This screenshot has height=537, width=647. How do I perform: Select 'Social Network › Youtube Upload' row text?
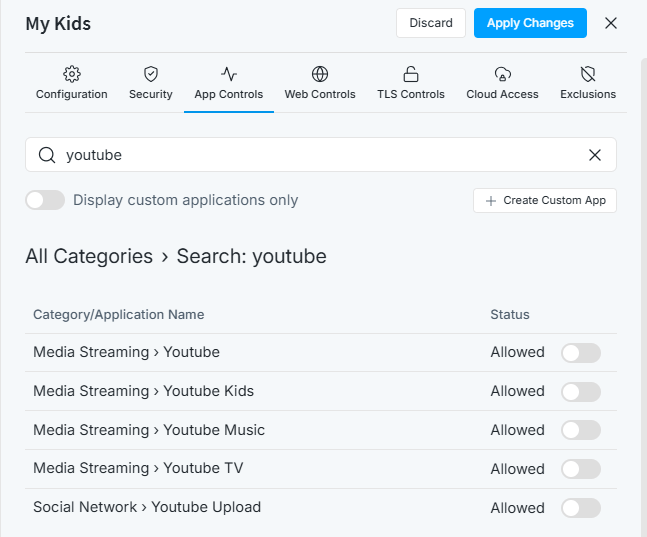(147, 507)
